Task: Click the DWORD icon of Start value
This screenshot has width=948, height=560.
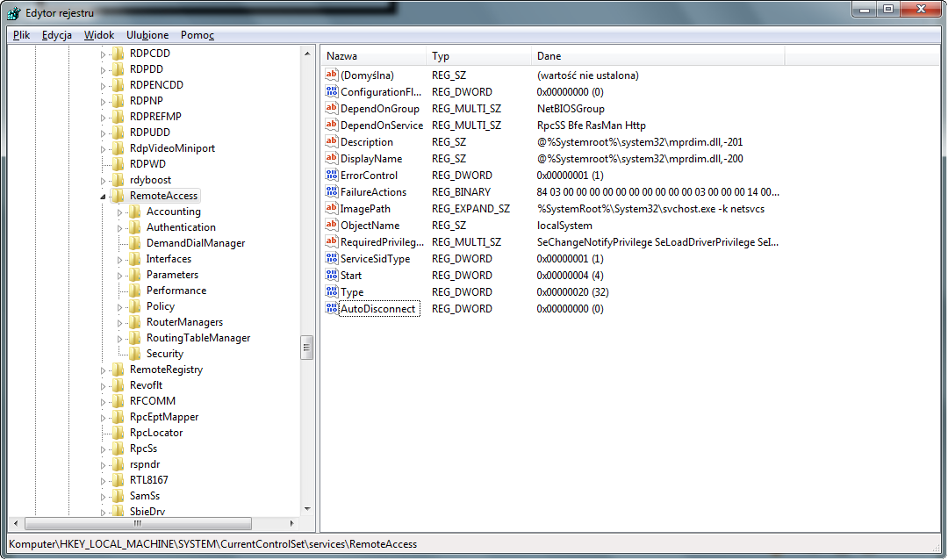Action: click(331, 275)
